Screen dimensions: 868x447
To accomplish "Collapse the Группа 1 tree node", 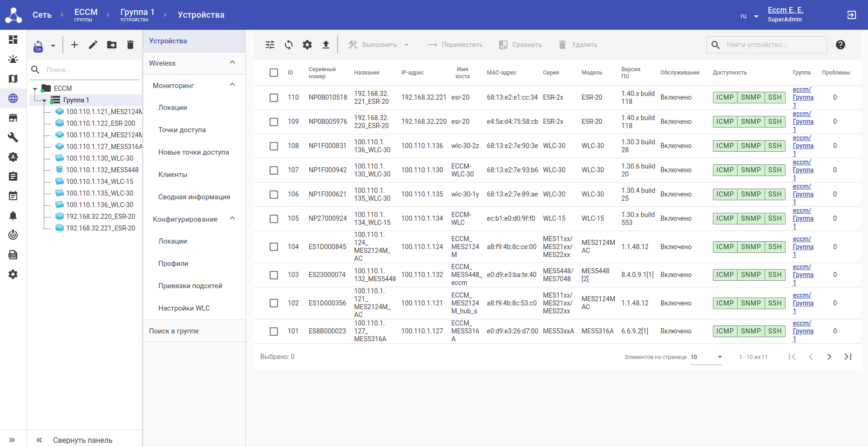I will click(x=44, y=100).
